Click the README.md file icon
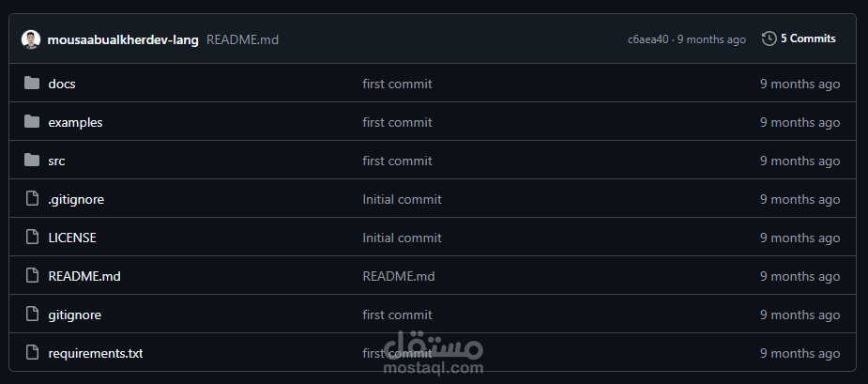 (33, 276)
